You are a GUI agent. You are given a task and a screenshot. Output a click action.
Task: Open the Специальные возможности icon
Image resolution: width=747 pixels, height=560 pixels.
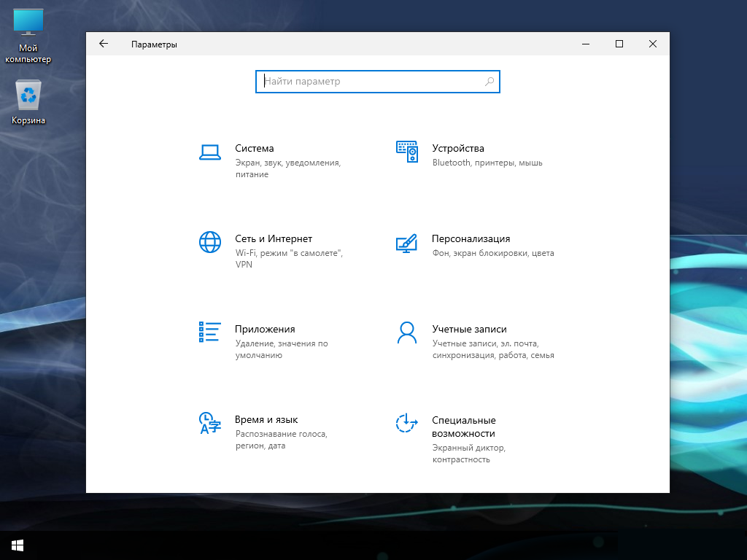click(407, 422)
